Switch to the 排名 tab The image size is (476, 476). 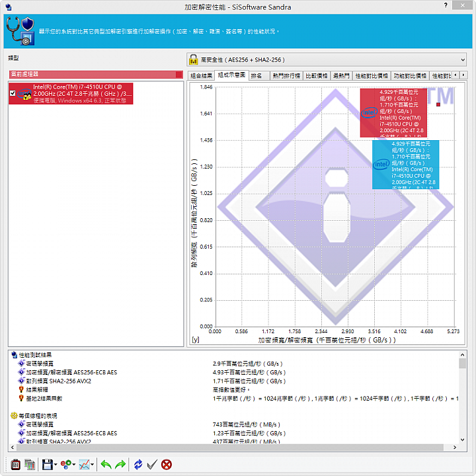259,75
